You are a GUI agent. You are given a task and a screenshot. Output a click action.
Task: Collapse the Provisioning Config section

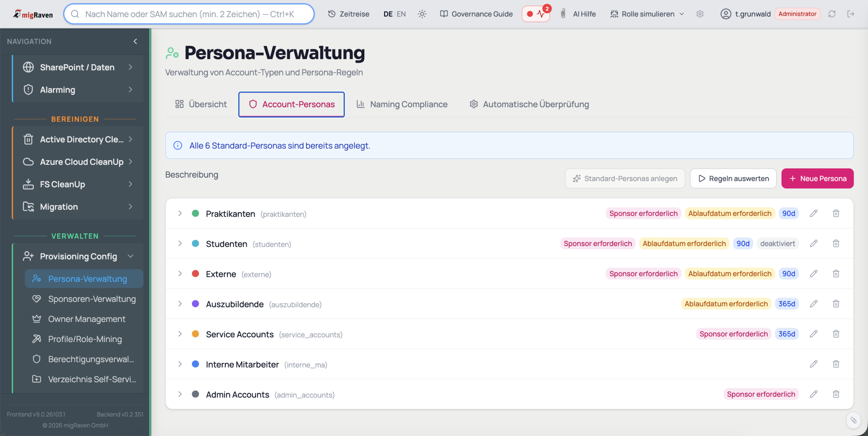tap(131, 256)
